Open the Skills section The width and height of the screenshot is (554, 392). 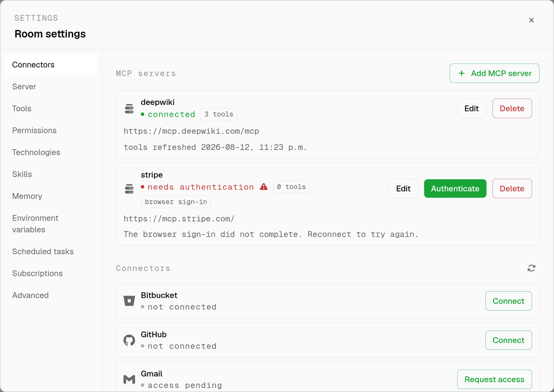(51, 174)
